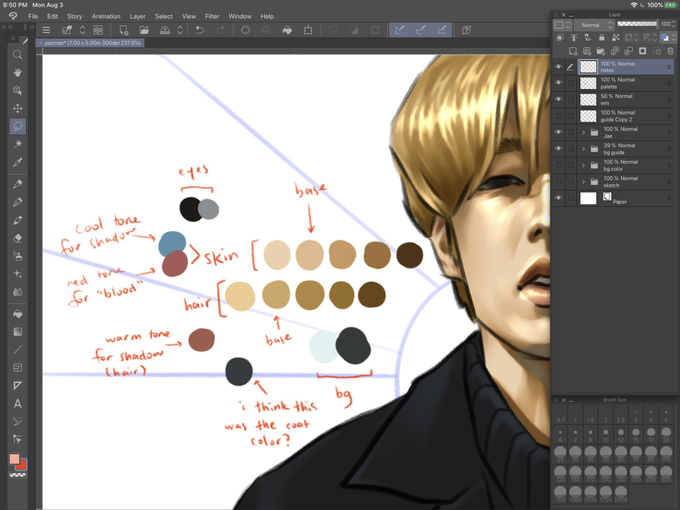Expand the sketch layer folder
The width and height of the screenshot is (680, 510).
(x=583, y=182)
